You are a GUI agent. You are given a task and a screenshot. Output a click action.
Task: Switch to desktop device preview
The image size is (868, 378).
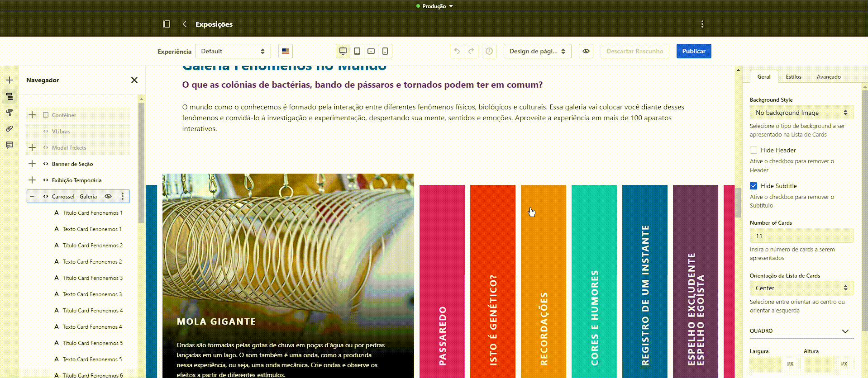click(343, 51)
